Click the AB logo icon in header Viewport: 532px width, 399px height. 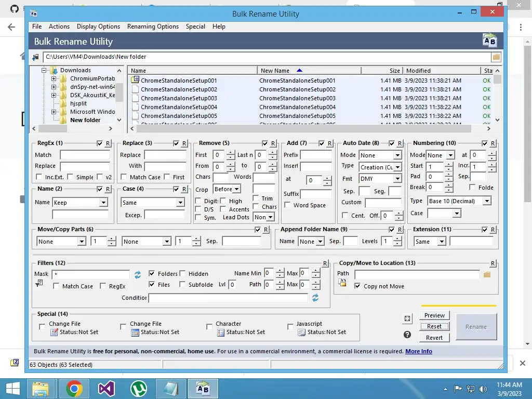click(x=489, y=41)
